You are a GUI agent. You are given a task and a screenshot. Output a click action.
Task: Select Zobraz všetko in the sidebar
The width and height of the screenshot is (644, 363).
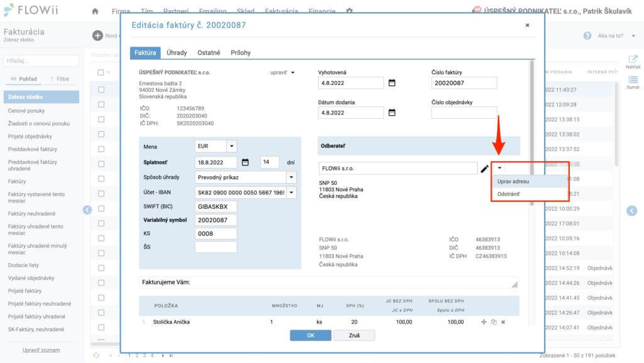tap(41, 97)
